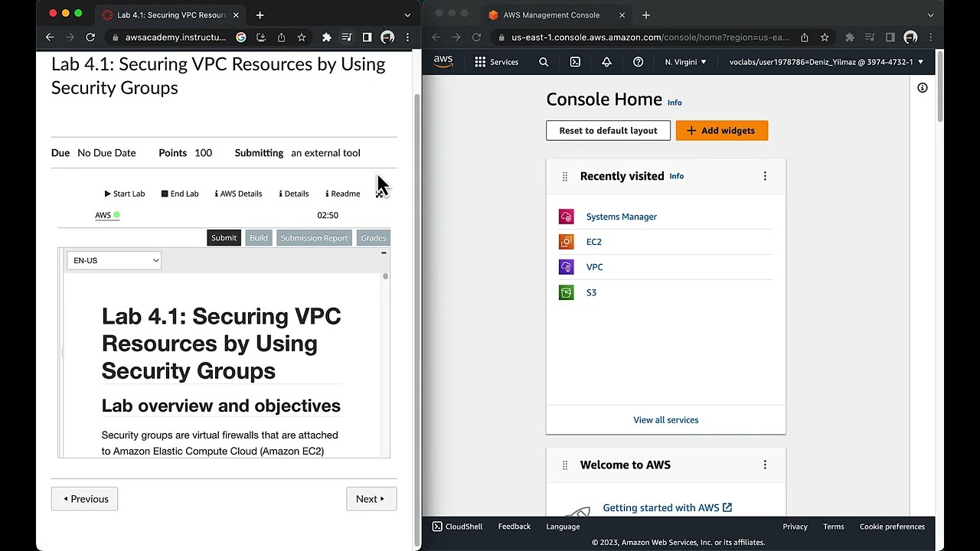Viewport: 980px width, 551px height.
Task: Click Feedback in console footer
Action: pos(514,527)
